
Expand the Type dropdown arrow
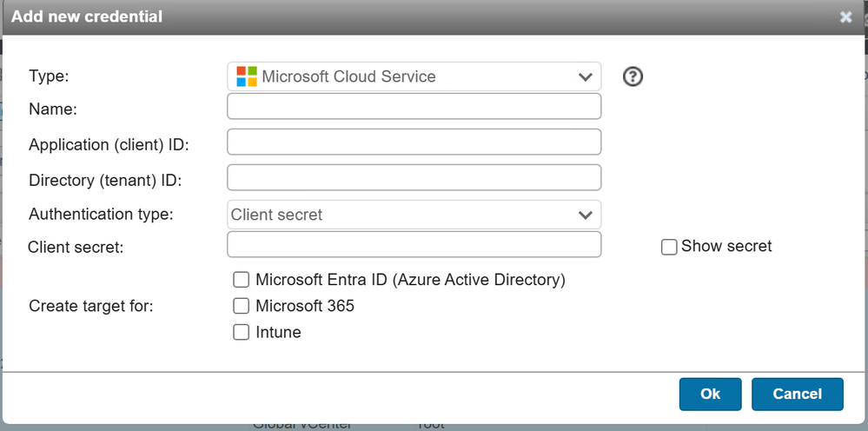(x=585, y=77)
